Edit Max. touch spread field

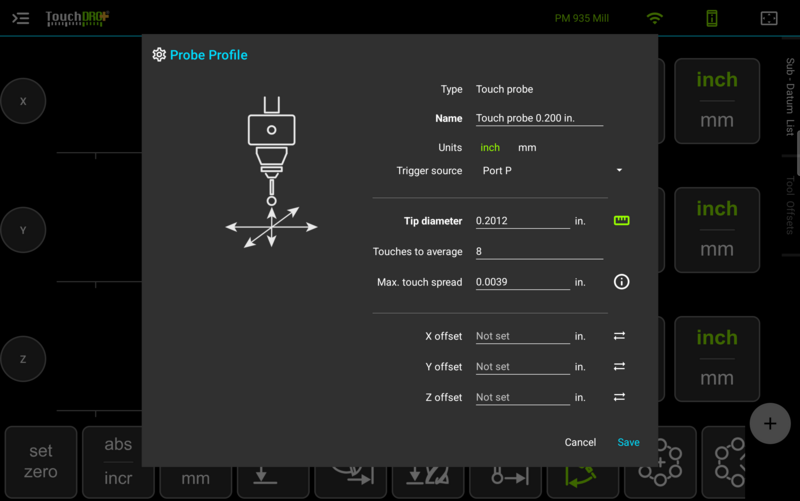tap(522, 282)
